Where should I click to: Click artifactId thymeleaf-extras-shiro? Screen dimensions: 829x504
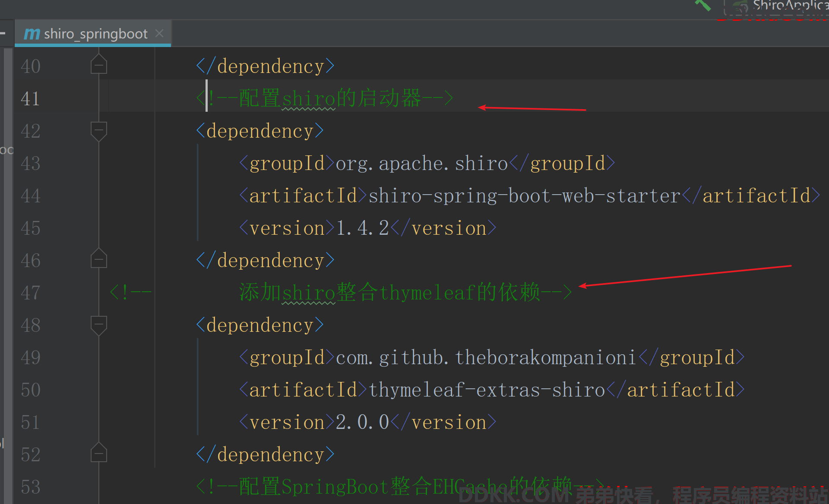(x=487, y=390)
